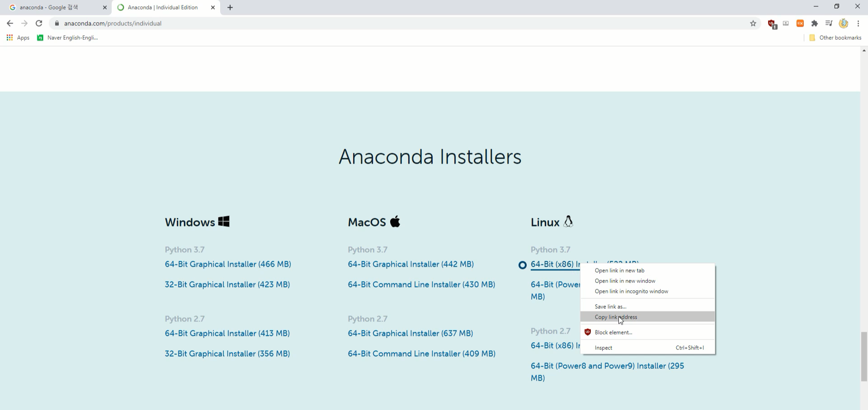The height and width of the screenshot is (410, 868).
Task: Open the Chrome three-dot menu
Action: [858, 24]
